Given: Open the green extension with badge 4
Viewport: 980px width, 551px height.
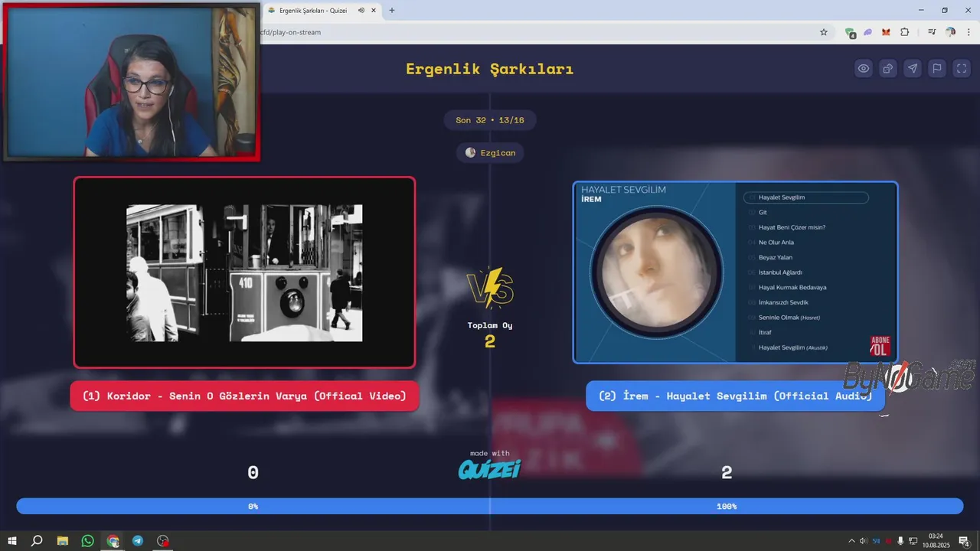Looking at the screenshot, I should pos(851,33).
